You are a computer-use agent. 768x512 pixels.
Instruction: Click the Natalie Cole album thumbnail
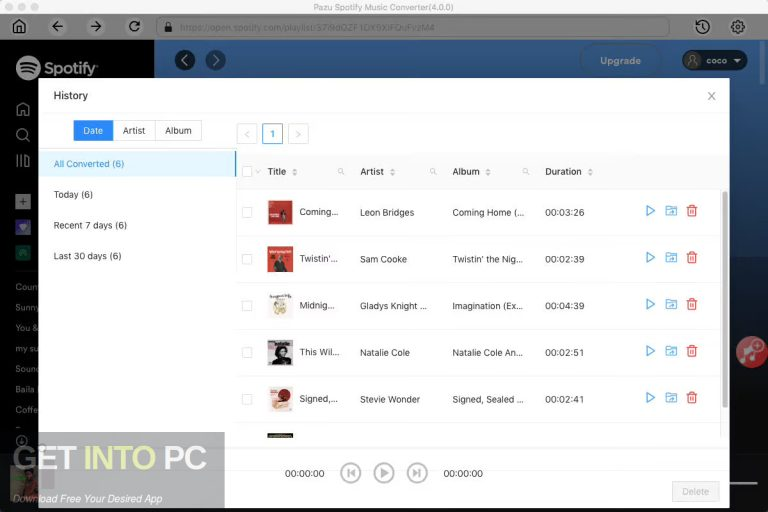(280, 352)
